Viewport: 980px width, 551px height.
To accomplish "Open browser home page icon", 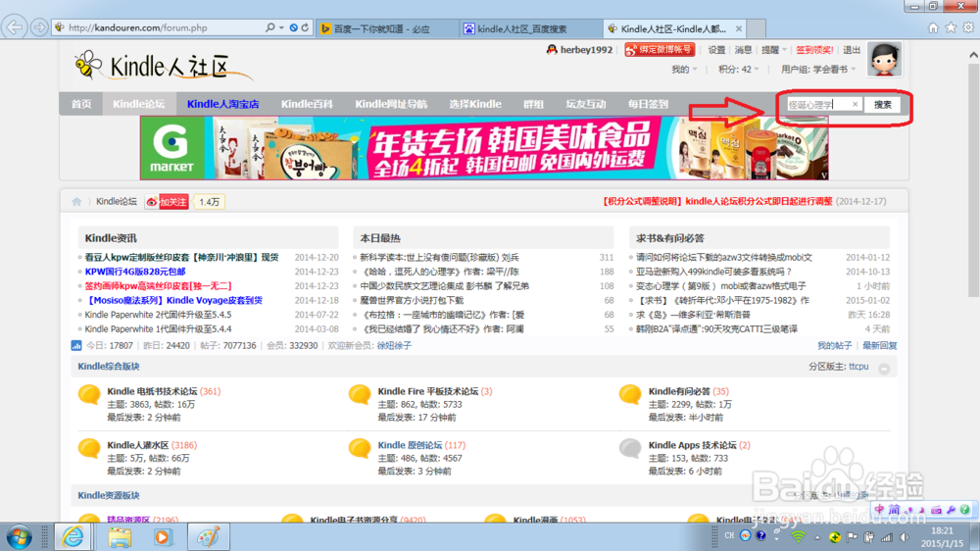I will 933,27.
